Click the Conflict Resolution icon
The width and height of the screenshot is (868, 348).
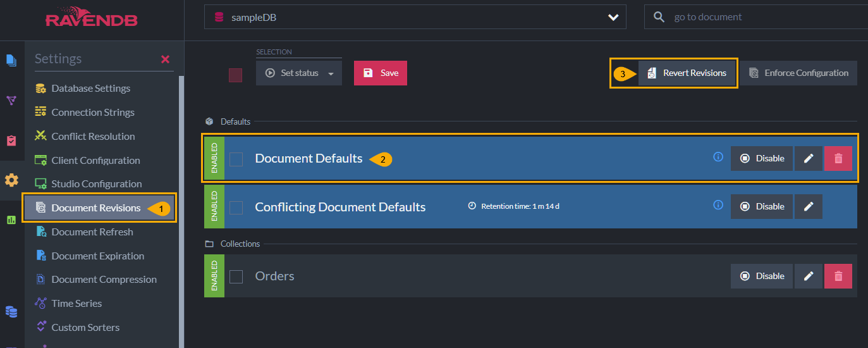tap(40, 135)
